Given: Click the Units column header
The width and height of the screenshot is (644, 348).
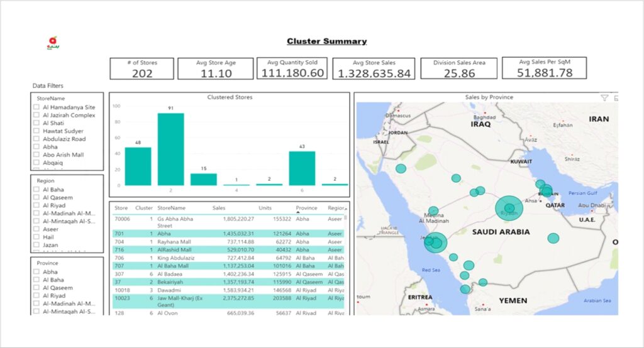Looking at the screenshot, I should pos(265,208).
